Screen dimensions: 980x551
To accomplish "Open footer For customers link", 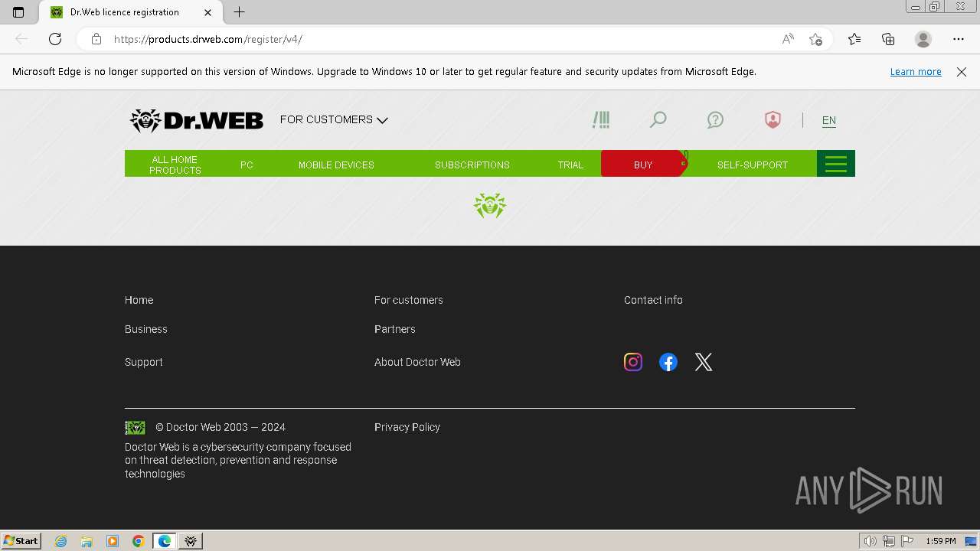I will click(409, 300).
